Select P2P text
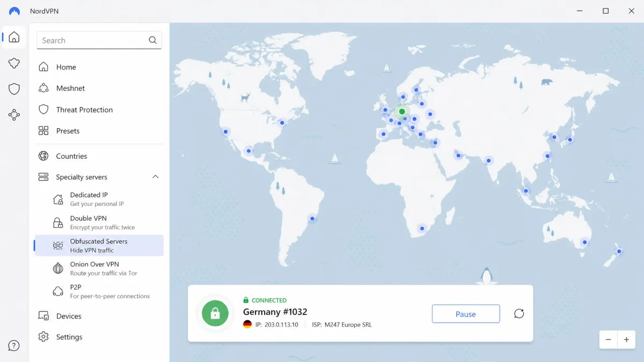 (75, 287)
